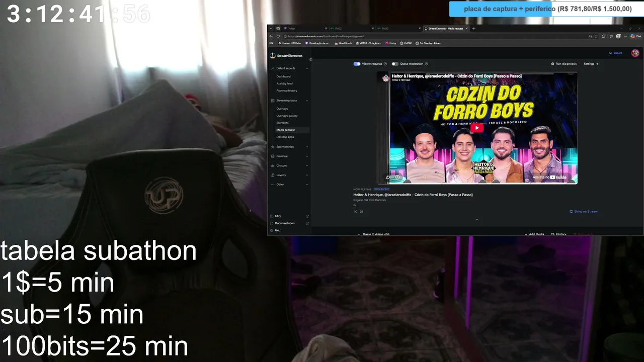Click the help icon next to Queue moderation

(426, 64)
